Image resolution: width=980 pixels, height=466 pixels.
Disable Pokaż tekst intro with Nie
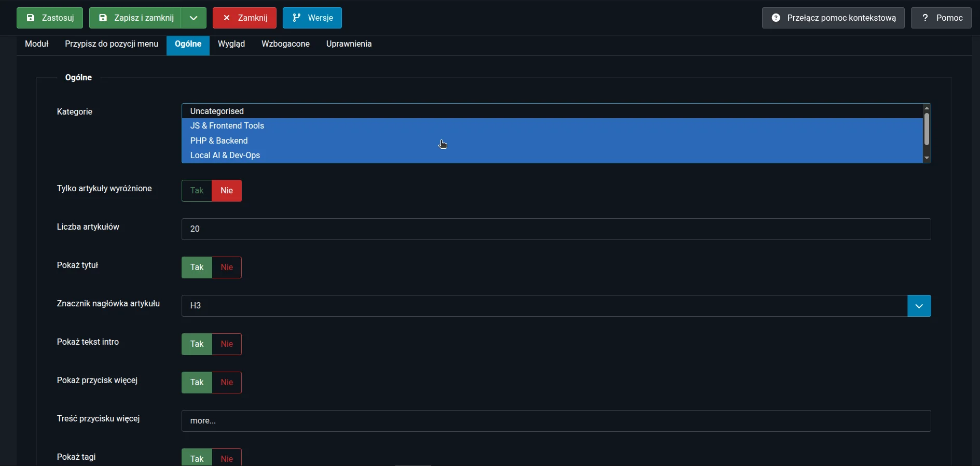[227, 344]
